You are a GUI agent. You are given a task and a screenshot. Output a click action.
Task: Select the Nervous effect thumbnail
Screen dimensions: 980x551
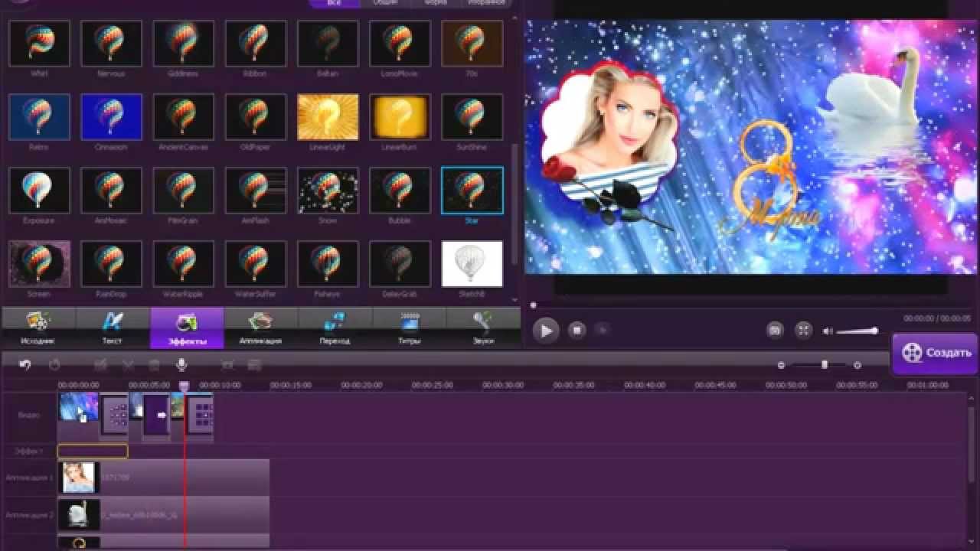[111, 42]
